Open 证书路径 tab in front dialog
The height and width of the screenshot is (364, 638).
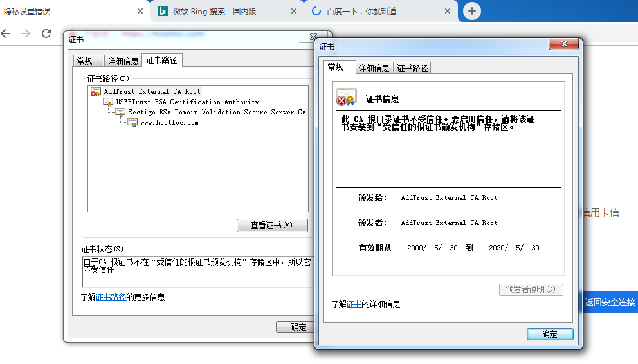click(x=412, y=68)
